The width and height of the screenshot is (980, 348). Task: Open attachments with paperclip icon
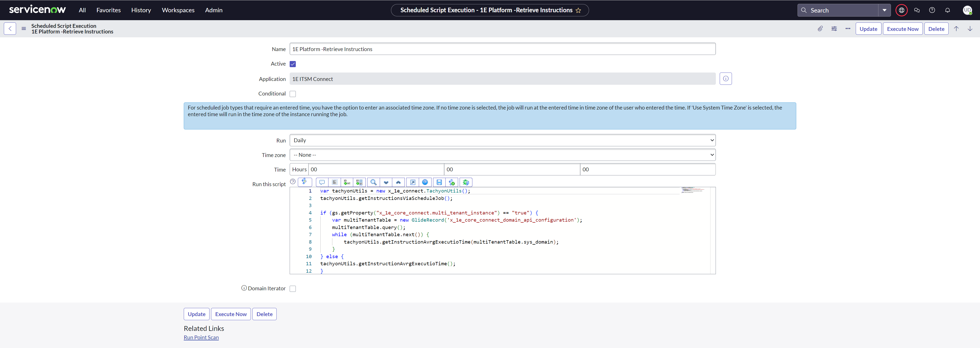820,29
